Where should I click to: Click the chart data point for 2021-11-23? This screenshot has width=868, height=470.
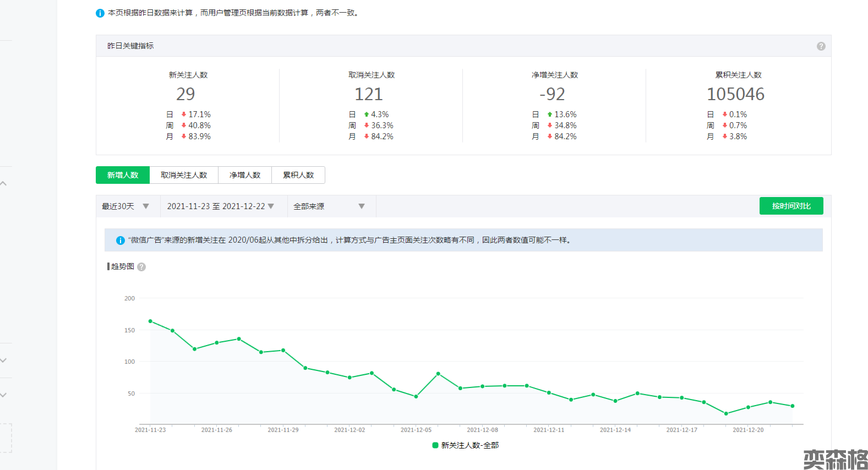(150, 321)
